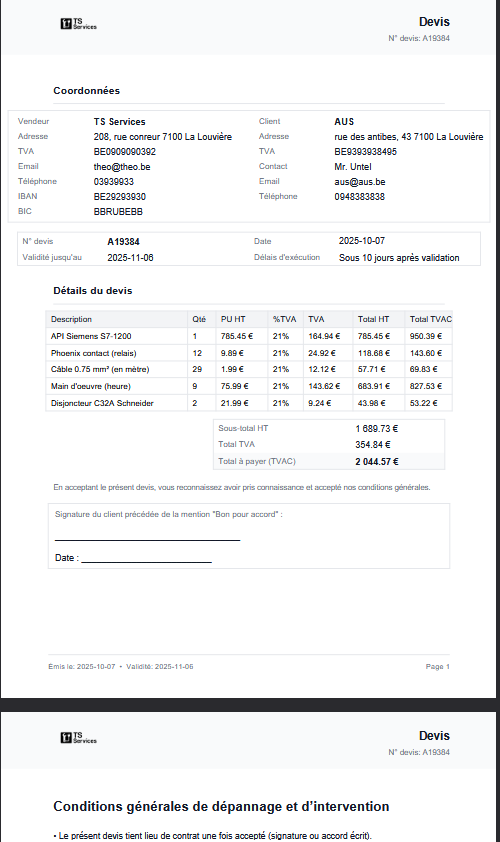Viewport: 500px width, 842px height.
Task: Select the 'Devis' title on page one
Action: pos(434,22)
